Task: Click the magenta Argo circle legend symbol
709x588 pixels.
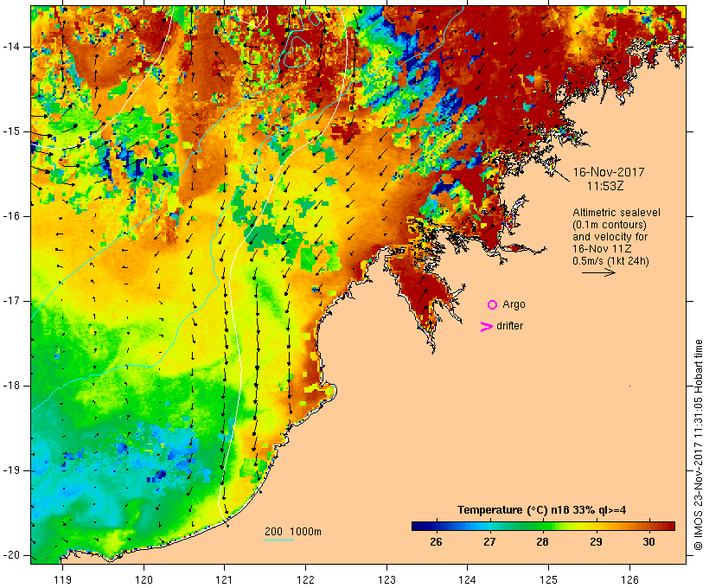Action: 493,305
